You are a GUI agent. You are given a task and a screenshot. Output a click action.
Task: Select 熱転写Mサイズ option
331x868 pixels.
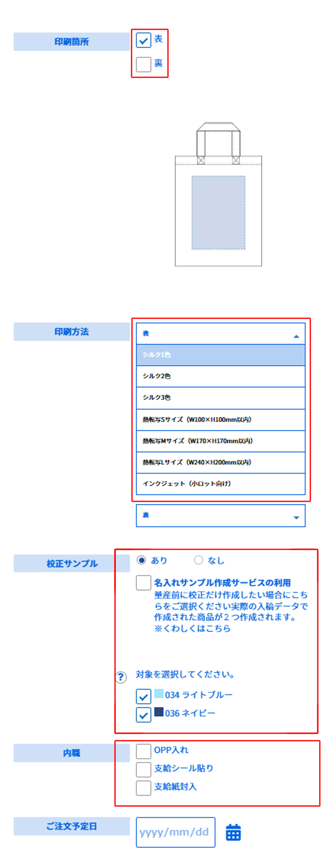221,441
